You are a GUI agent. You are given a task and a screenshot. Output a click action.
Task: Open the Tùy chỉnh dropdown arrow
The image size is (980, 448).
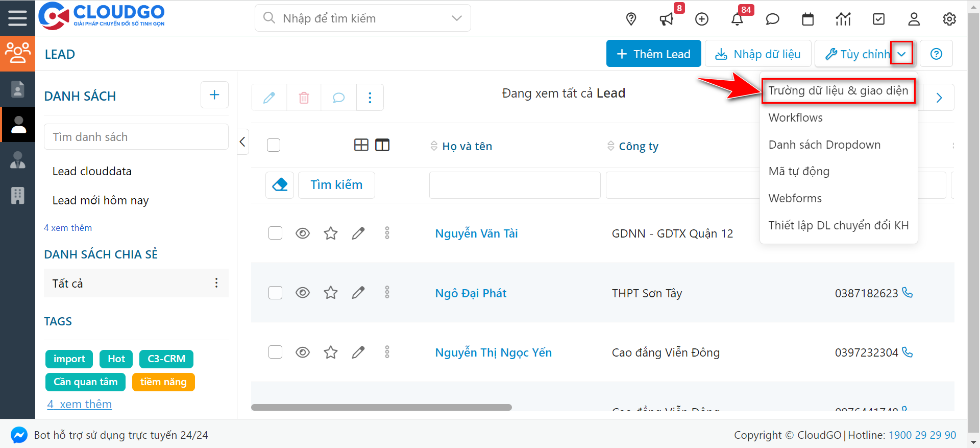pos(902,54)
